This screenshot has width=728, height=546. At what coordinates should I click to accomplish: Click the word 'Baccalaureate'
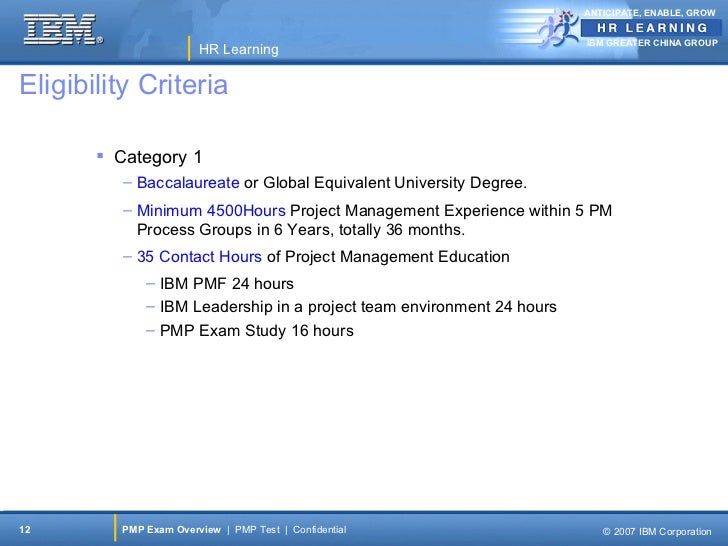[x=188, y=182]
